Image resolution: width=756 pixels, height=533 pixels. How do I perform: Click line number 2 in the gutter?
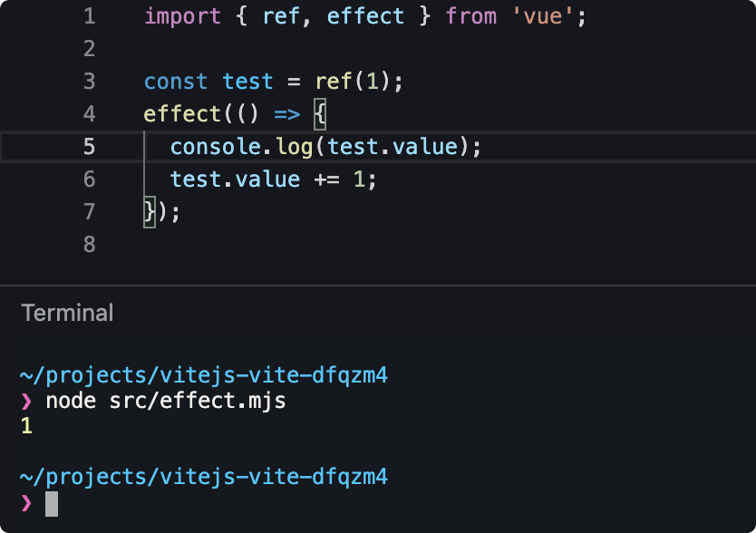click(88, 49)
